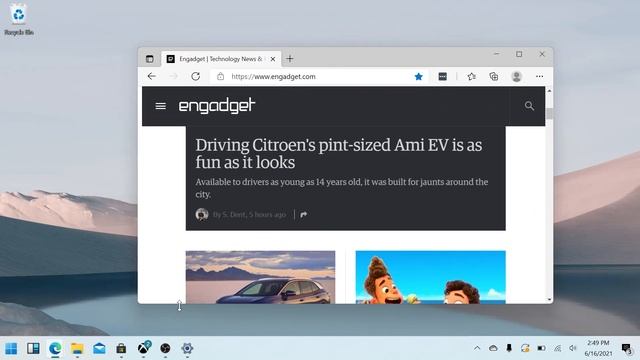This screenshot has height=360, width=640.
Task: Open Settings gear on the taskbar
Action: [x=187, y=349]
